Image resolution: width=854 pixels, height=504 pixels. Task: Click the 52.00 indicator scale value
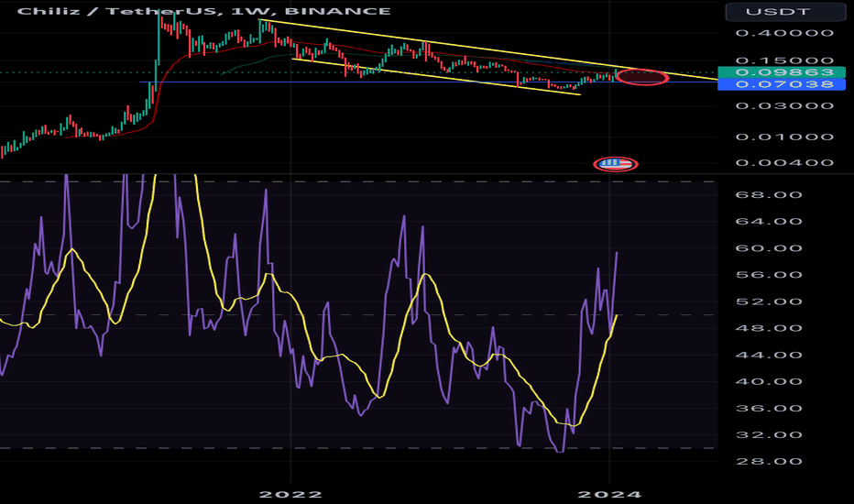(769, 301)
